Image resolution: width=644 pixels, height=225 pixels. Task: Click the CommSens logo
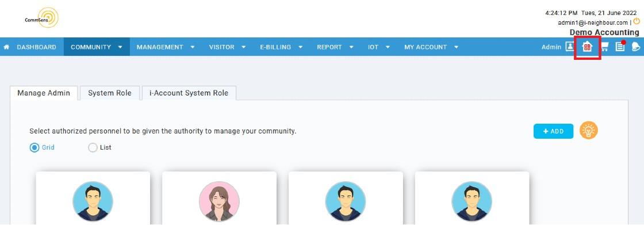click(x=41, y=18)
